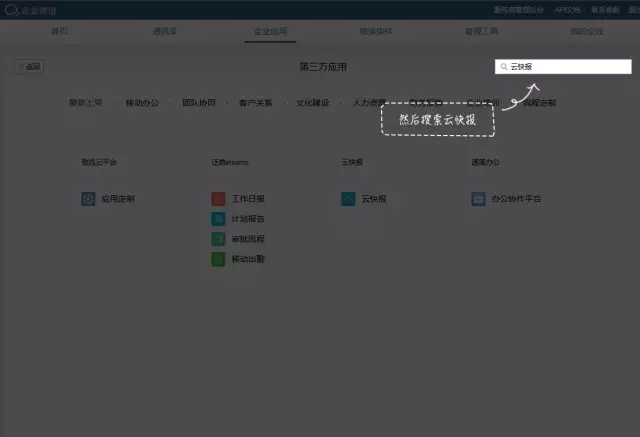
Task: Open the red 工作日报 app icon
Action: (x=218, y=199)
